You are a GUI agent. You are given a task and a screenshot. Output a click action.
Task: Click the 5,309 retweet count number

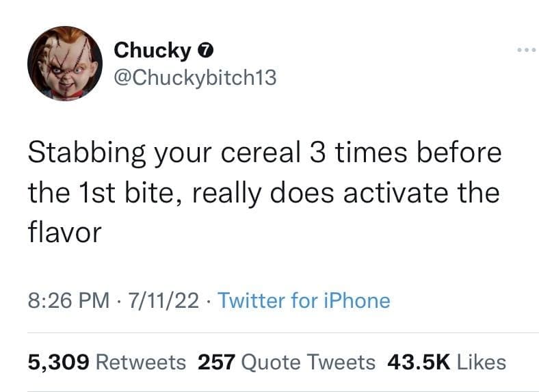[58, 361]
